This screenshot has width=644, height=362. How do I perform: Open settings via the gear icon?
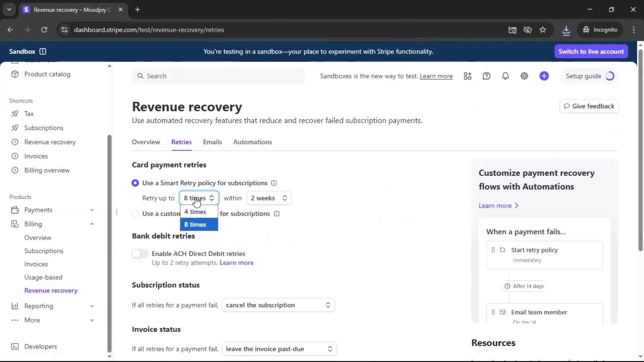[x=524, y=76]
